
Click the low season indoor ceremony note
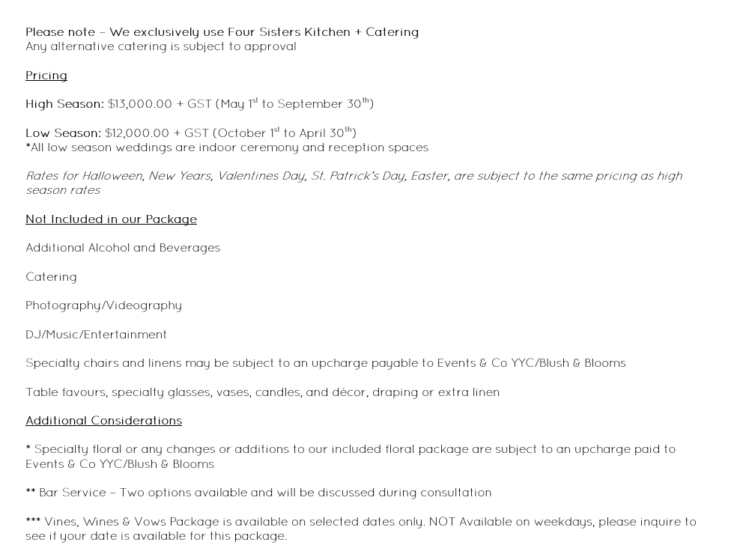(227, 147)
